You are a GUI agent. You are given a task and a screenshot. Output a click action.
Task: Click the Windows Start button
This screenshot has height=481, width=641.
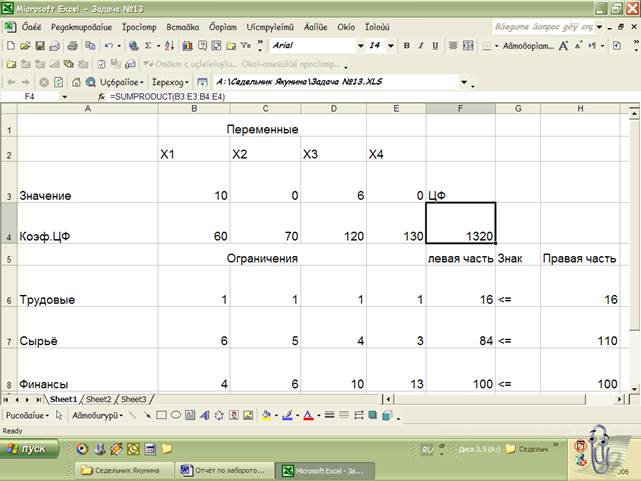click(33, 449)
